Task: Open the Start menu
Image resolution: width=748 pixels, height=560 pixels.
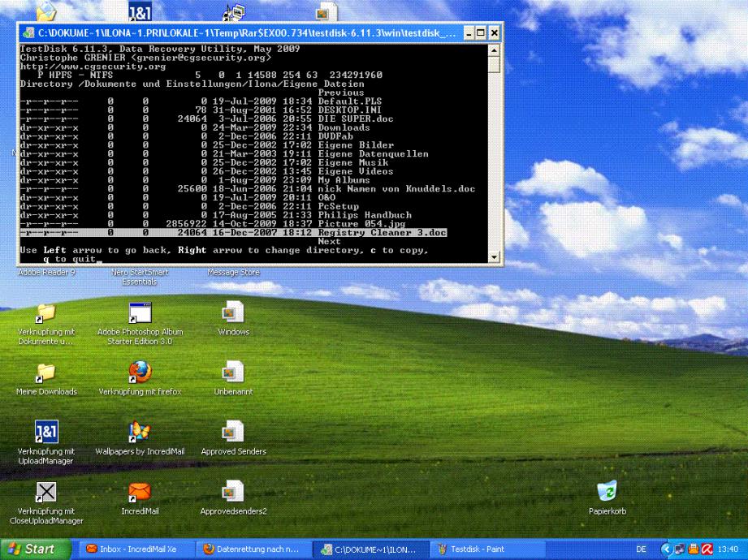Action: coord(36,549)
